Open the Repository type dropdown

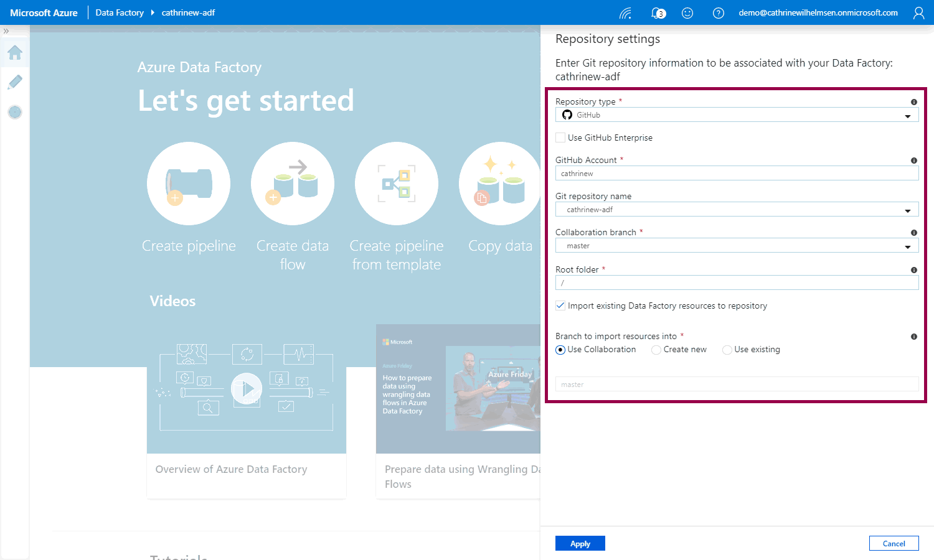(737, 115)
